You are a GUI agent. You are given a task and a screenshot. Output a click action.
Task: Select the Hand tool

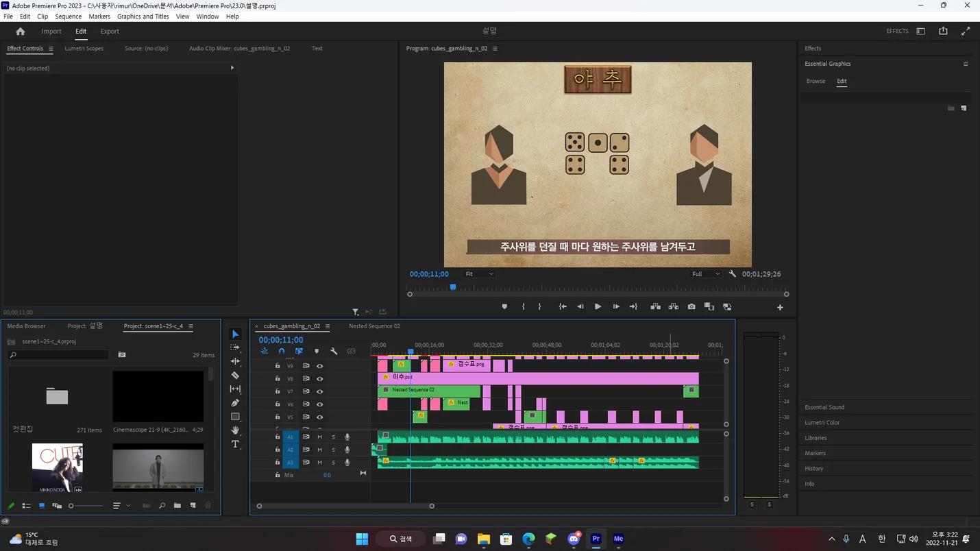[235, 430]
